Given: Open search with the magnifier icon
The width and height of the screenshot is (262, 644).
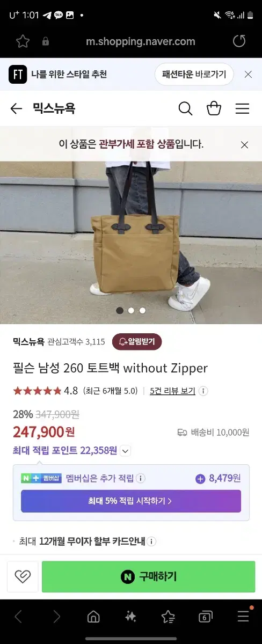Looking at the screenshot, I should 185,108.
